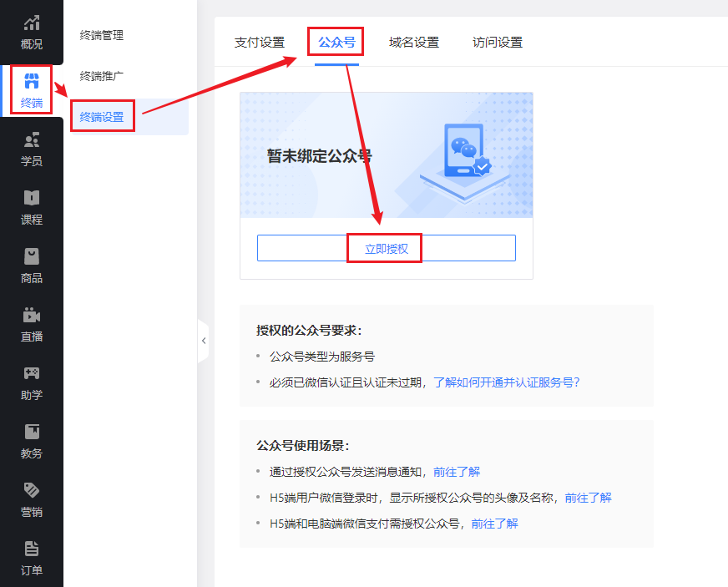Click the 公众号使用场景 heading
Viewport: 728px width, 587px height.
(303, 446)
